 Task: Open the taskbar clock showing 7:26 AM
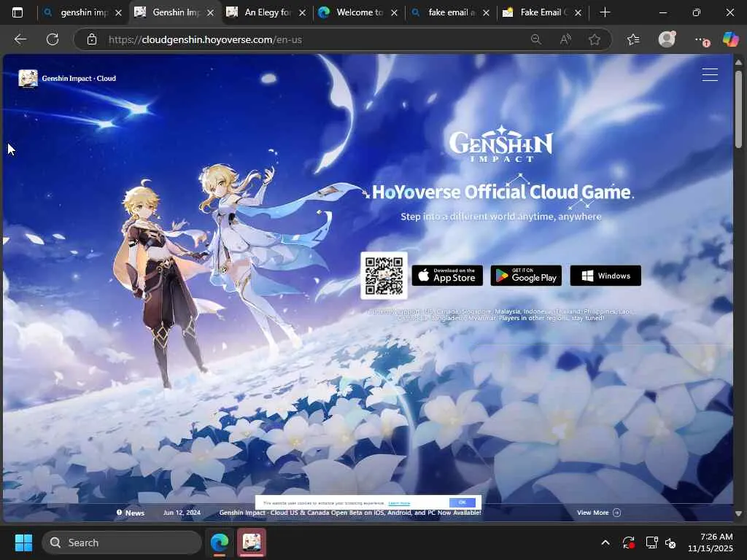[711, 542]
